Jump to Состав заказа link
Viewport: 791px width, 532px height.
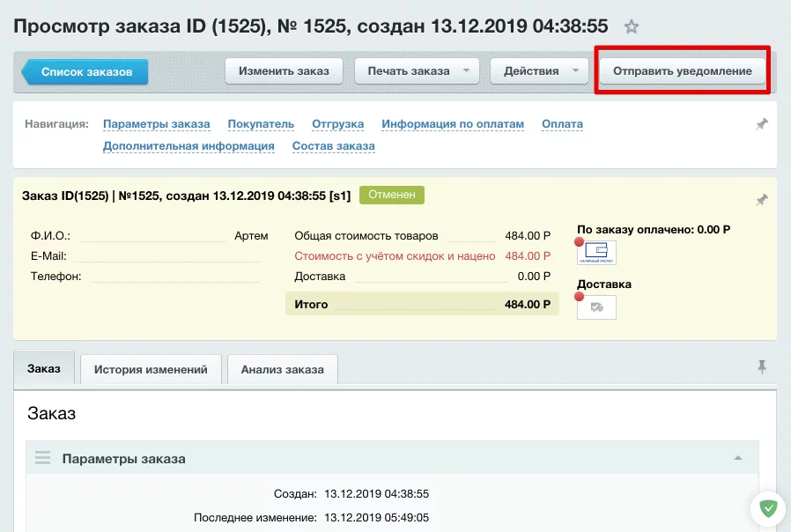333,146
